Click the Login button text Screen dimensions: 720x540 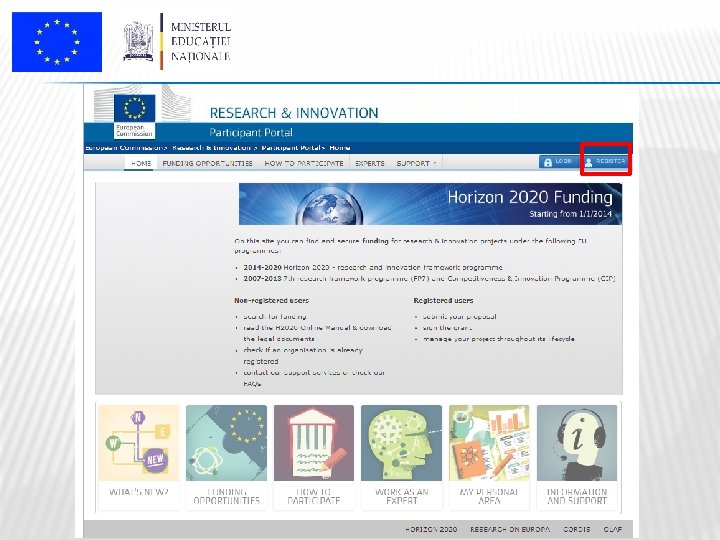coord(563,161)
